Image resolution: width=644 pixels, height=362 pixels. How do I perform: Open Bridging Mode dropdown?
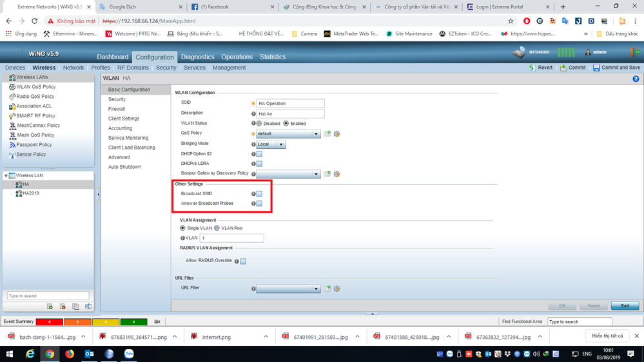(271, 144)
